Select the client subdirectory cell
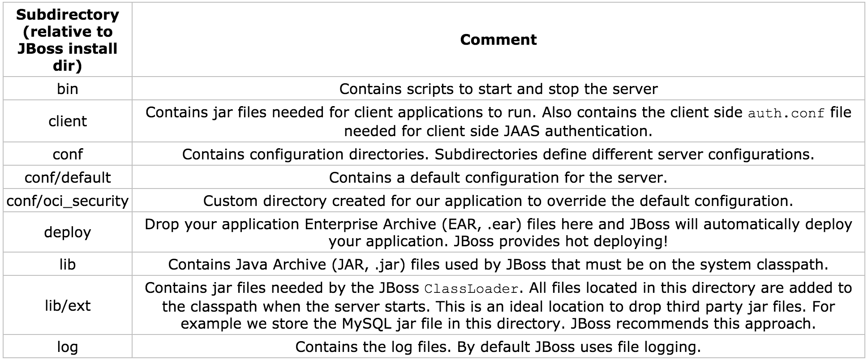This screenshot has height=360, width=868. point(68,121)
